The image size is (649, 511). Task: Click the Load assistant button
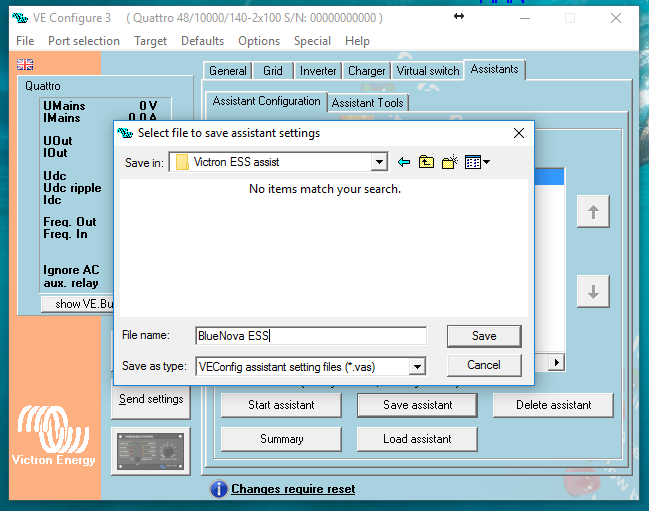417,439
